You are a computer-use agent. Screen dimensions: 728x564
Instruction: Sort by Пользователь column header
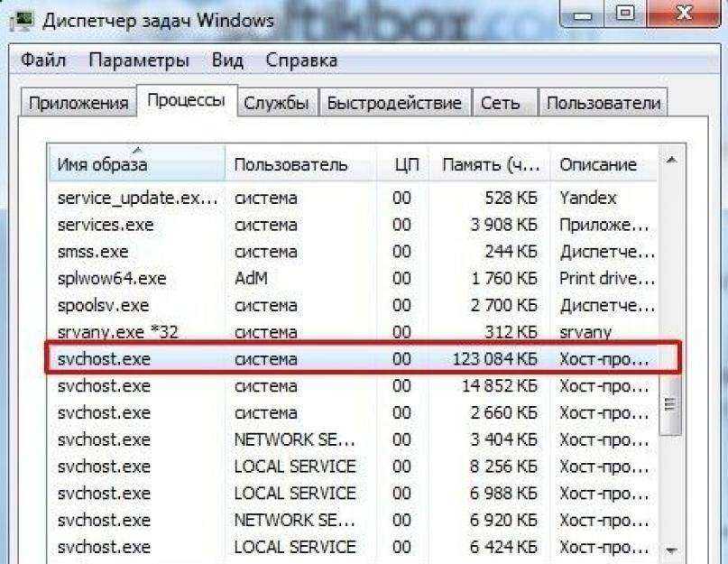click(x=300, y=163)
